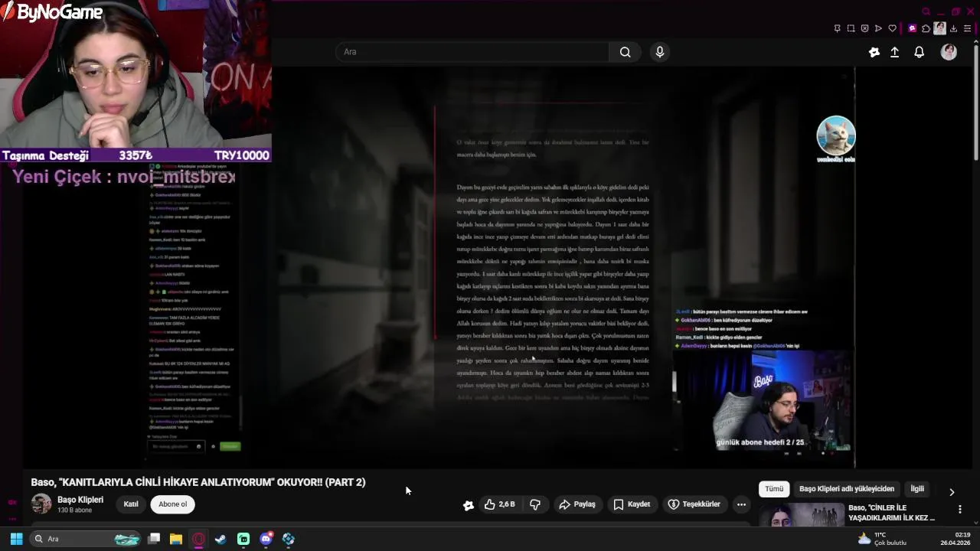Open the three-dot more actions button
980x551 pixels.
tap(741, 504)
